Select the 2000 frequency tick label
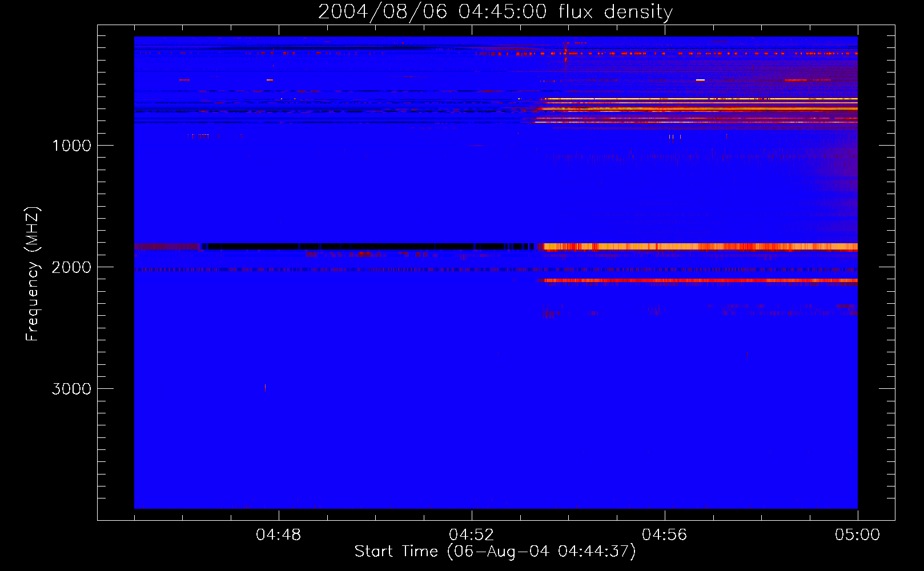This screenshot has width=924, height=571. 71,267
